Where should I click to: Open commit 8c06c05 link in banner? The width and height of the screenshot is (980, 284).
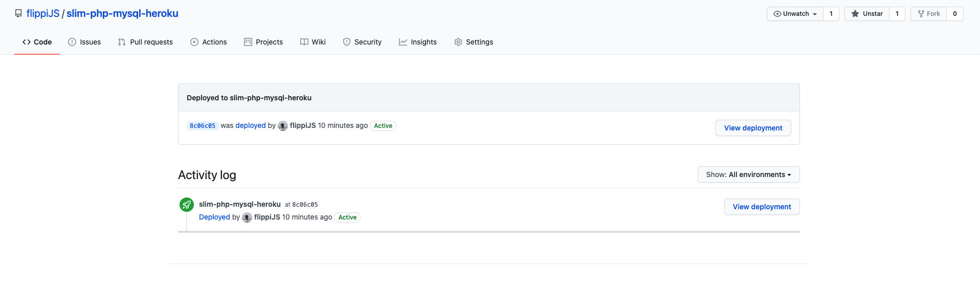point(203,126)
